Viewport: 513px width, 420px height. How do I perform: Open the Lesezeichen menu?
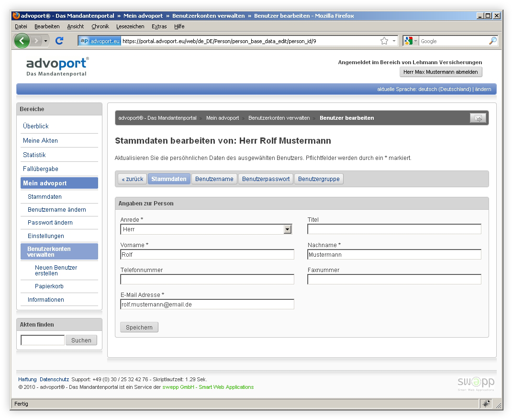tap(130, 26)
